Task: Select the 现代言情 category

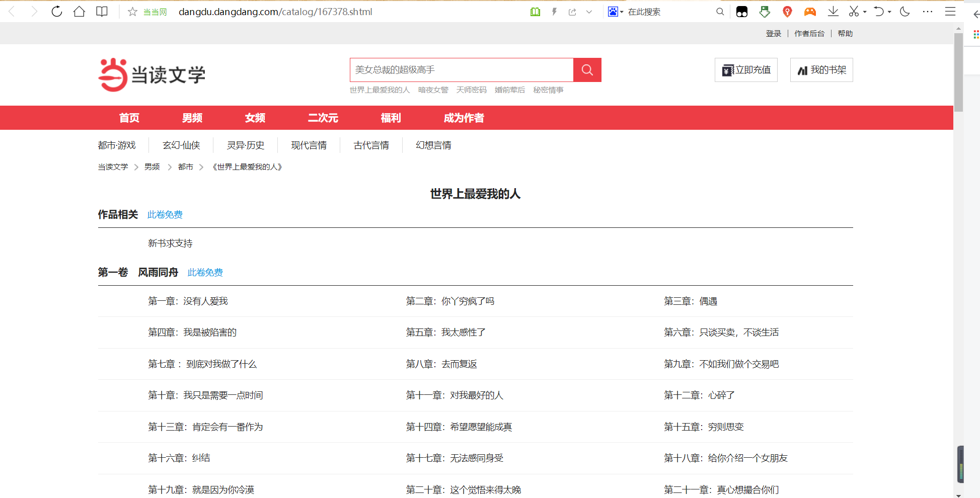Action: (309, 145)
